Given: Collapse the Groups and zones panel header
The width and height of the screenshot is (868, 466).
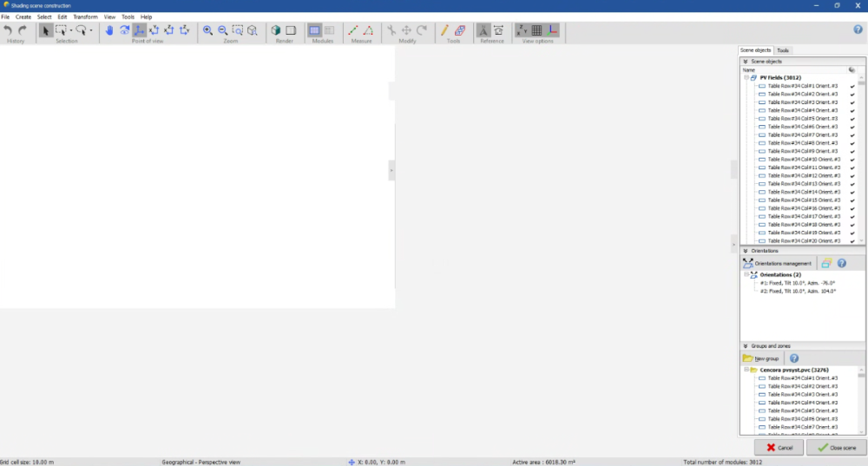Looking at the screenshot, I should coord(745,345).
